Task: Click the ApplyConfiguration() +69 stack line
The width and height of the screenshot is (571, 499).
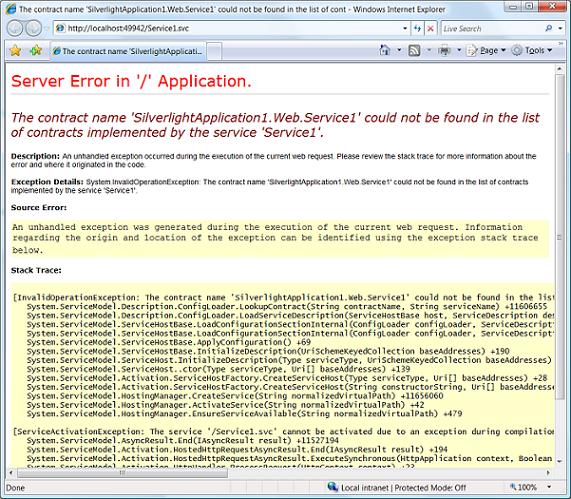Action: pyautogui.click(x=169, y=342)
